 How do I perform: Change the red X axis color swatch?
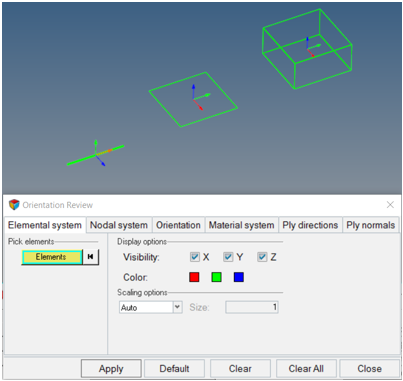tap(194, 277)
